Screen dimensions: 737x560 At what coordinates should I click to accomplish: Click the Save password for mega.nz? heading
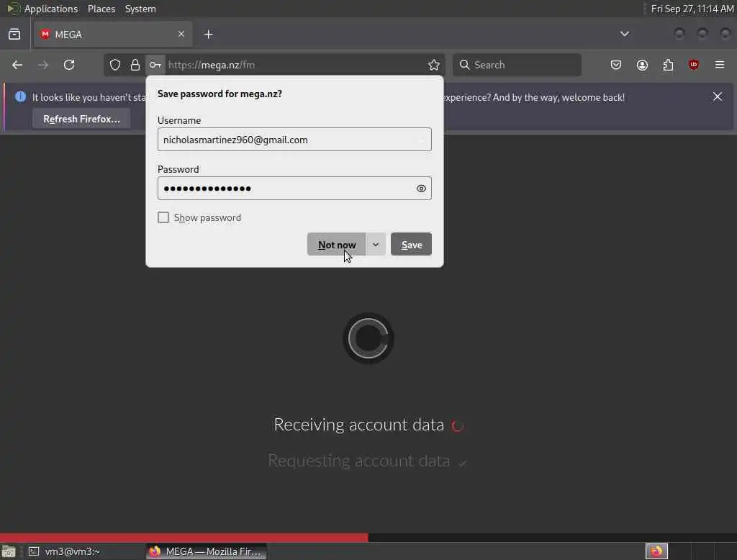click(220, 94)
